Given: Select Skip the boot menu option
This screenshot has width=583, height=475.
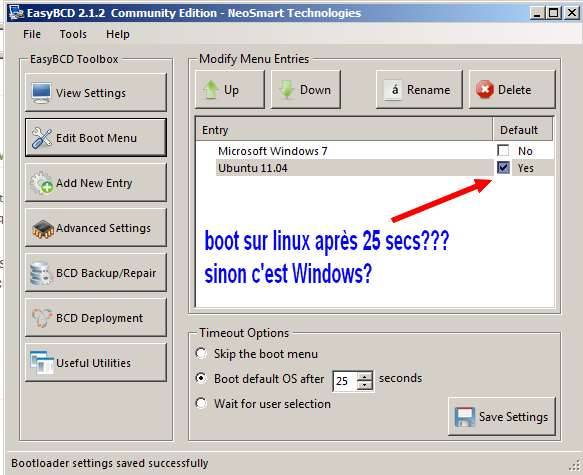Looking at the screenshot, I should [201, 353].
